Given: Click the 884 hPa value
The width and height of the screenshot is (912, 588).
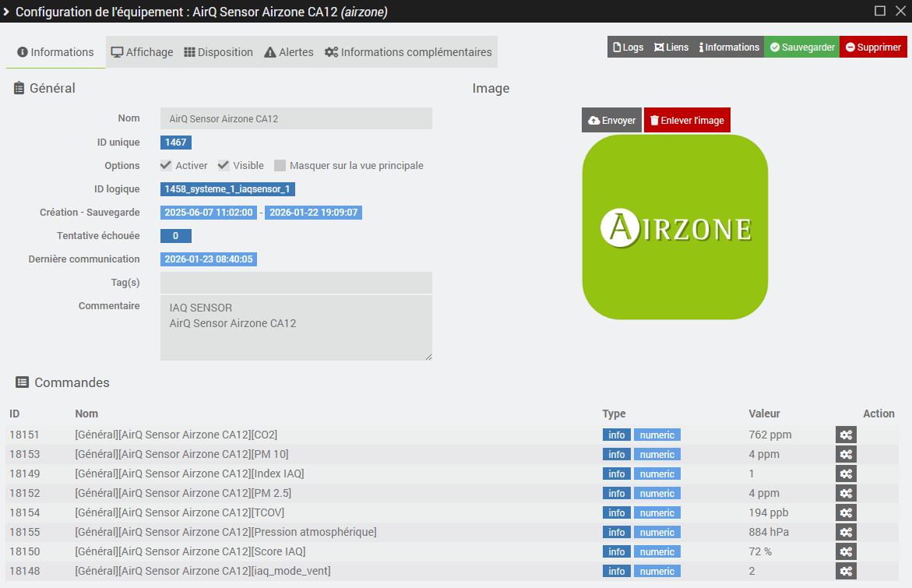Looking at the screenshot, I should [x=769, y=532].
